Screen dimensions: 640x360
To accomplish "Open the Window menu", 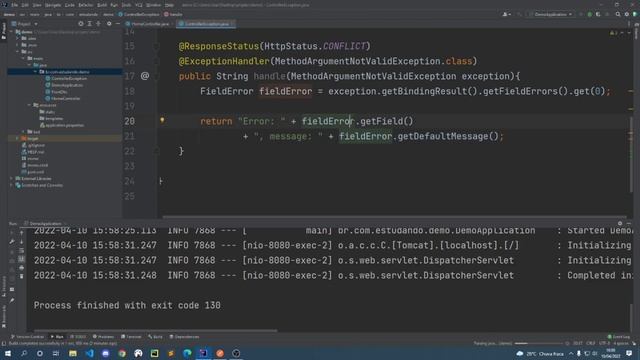I will pyautogui.click(x=153, y=5).
